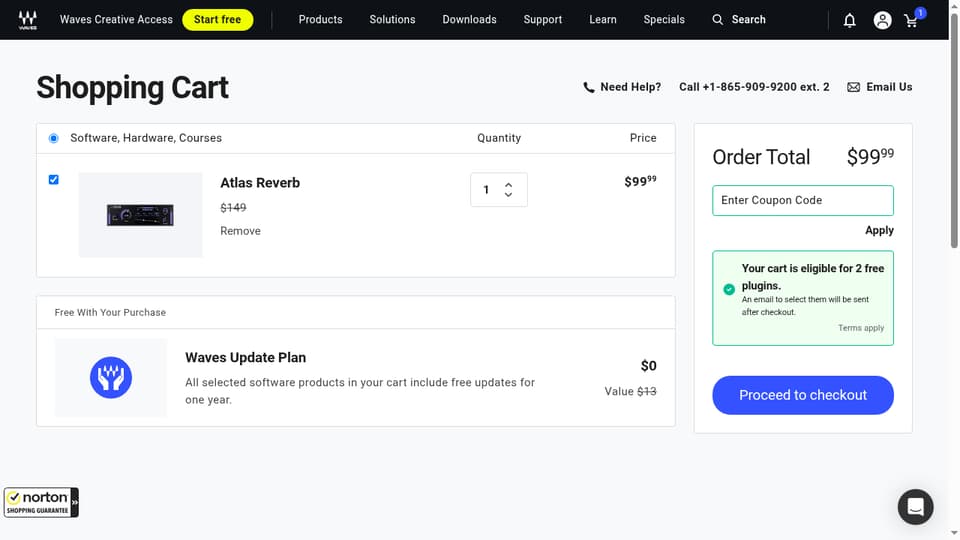Click the struck-through $149 price
The height and width of the screenshot is (540, 960).
[x=233, y=208]
